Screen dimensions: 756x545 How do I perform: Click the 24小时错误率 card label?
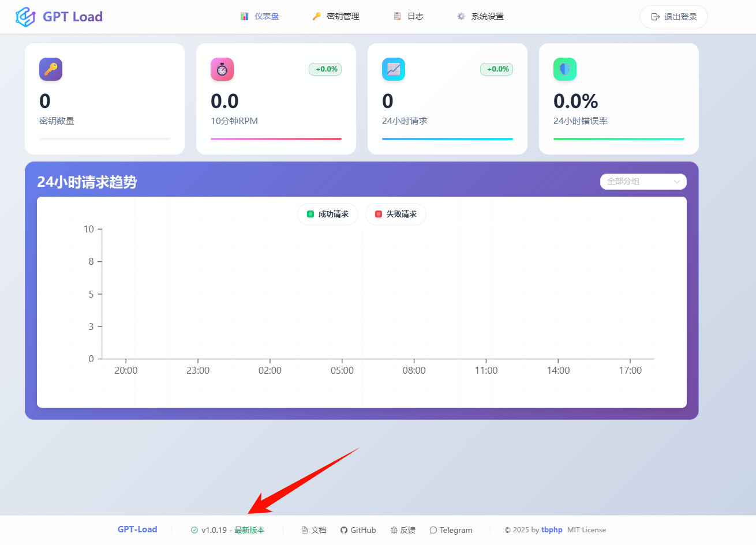point(581,121)
